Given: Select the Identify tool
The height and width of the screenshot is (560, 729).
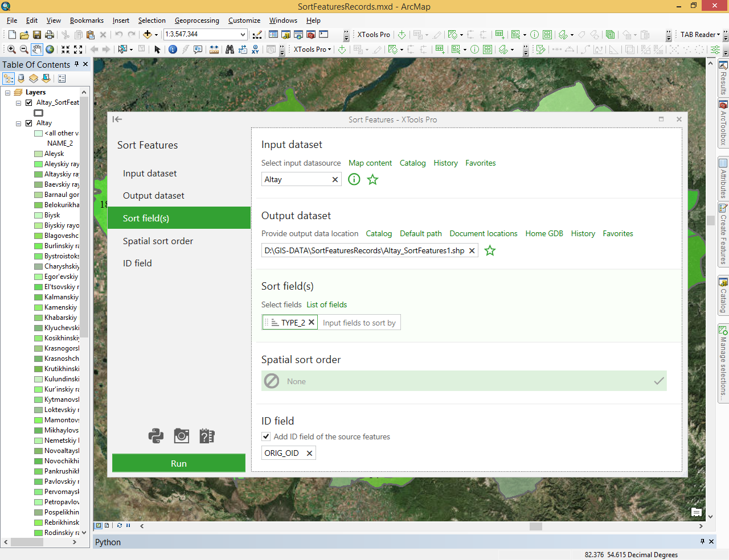Looking at the screenshot, I should (172, 50).
